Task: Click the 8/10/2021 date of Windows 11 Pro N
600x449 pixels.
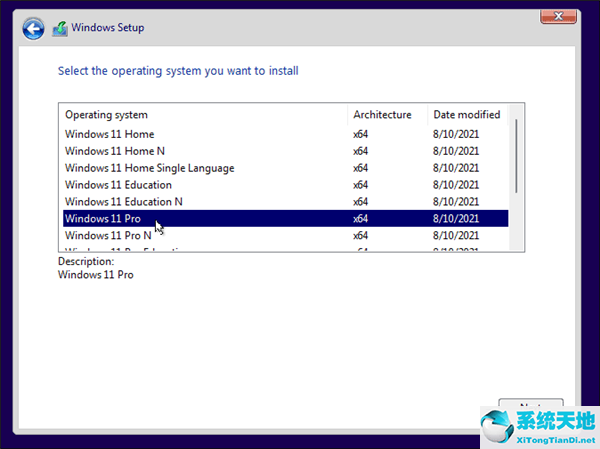Action: pos(457,235)
